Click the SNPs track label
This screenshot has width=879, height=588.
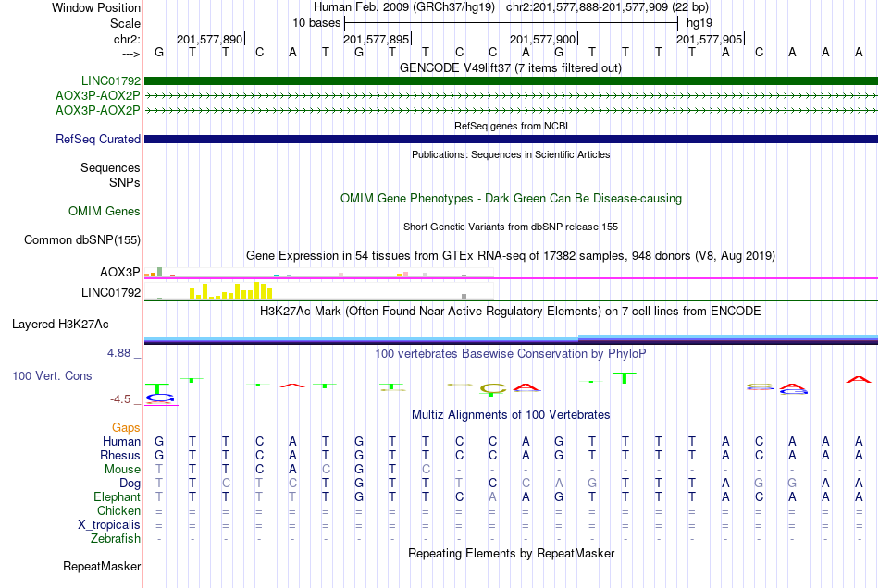pos(125,182)
